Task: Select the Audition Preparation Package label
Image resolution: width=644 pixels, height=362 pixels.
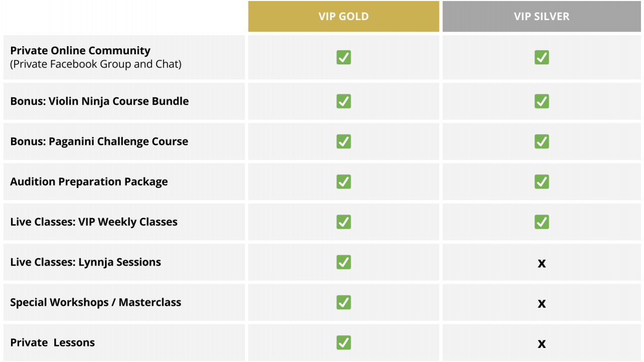Action: pyautogui.click(x=89, y=182)
